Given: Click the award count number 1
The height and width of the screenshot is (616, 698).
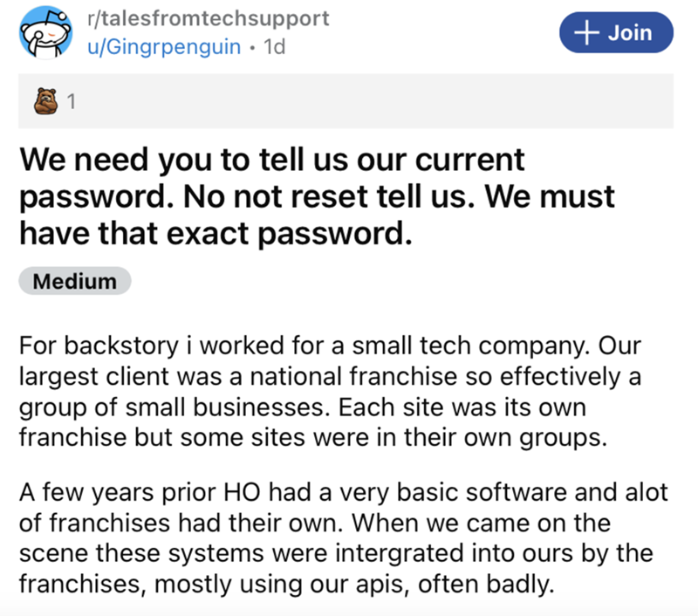Looking at the screenshot, I should click(x=72, y=102).
